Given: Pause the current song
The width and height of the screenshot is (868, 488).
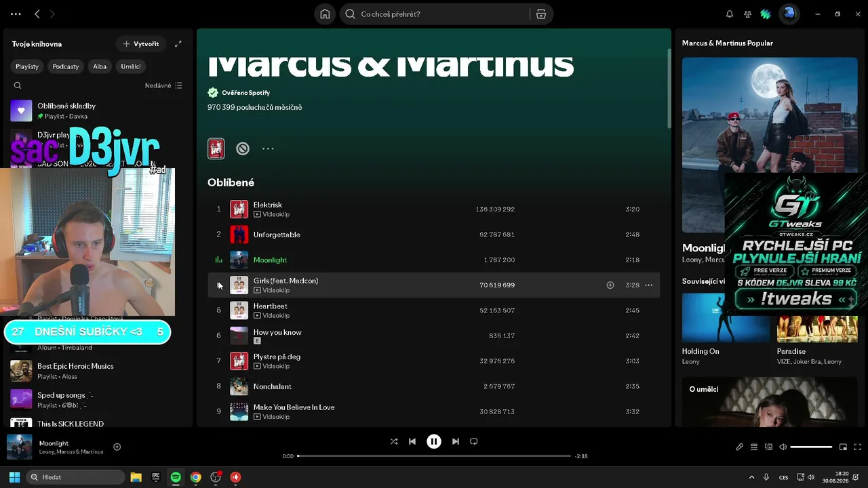Looking at the screenshot, I should pyautogui.click(x=434, y=441).
